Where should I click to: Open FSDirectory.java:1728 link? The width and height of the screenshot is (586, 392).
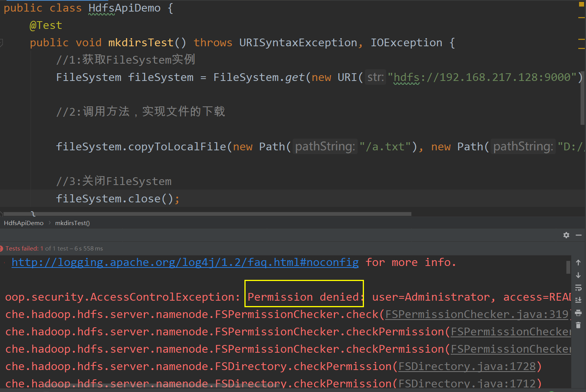467,367
